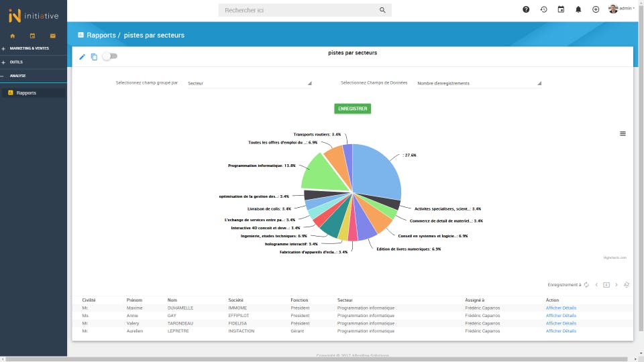
Task: Open the calendar icon in the top bar
Action: click(561, 9)
